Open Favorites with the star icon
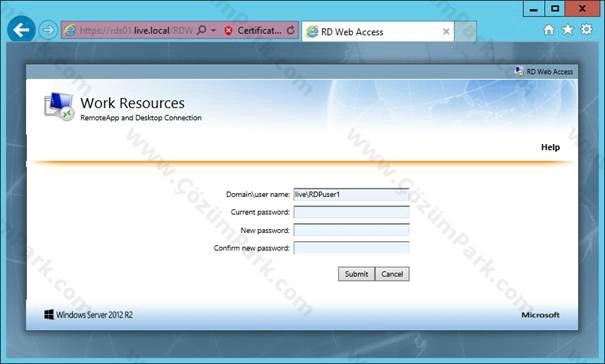 coord(567,29)
